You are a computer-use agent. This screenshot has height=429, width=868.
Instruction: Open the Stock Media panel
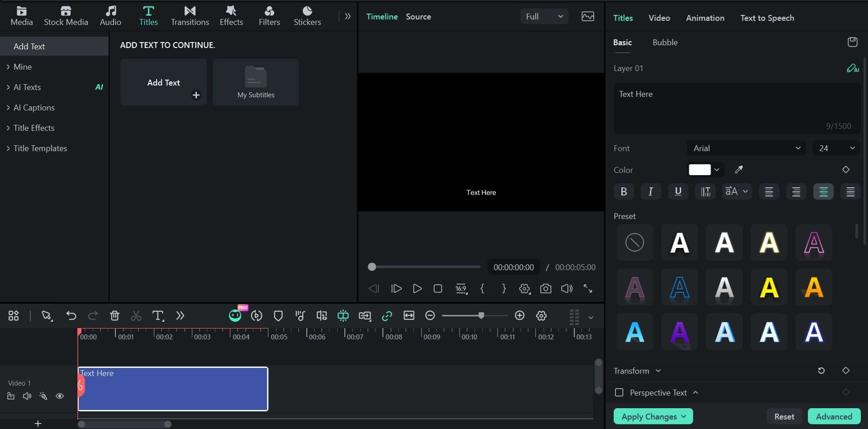point(66,16)
